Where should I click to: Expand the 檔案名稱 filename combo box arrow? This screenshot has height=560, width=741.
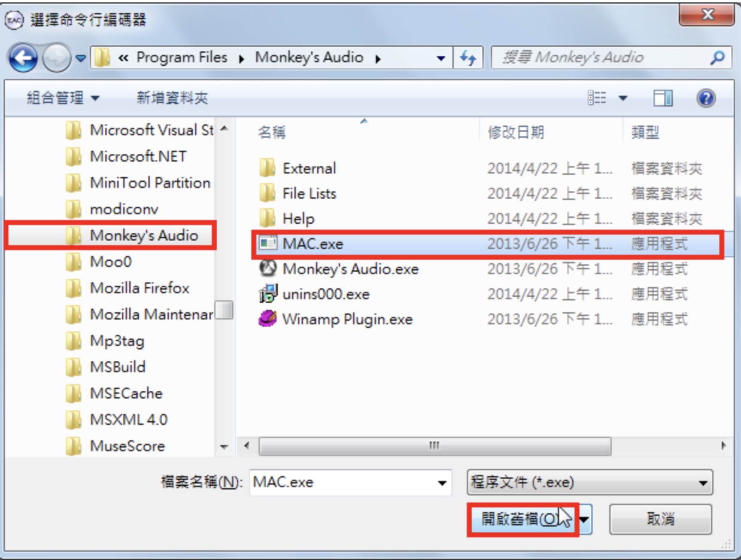click(x=442, y=482)
